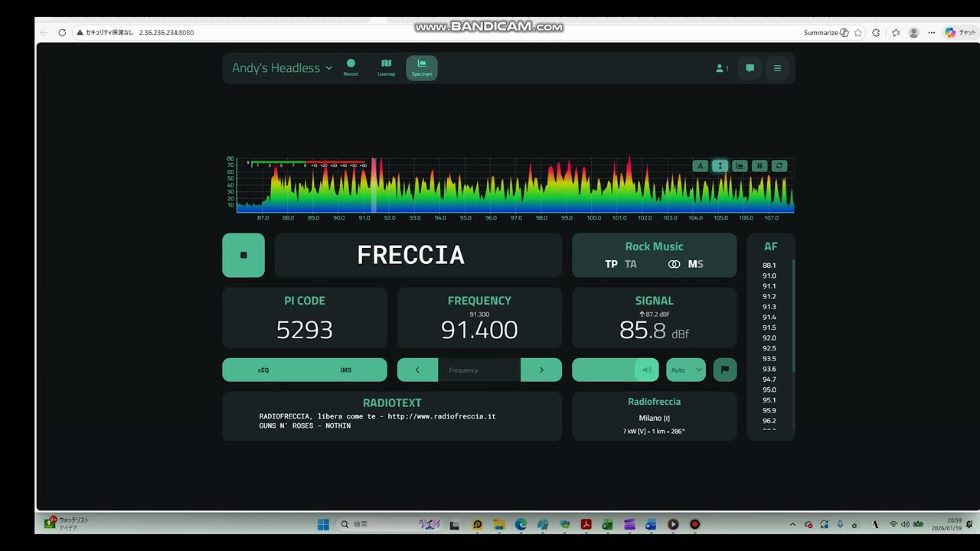This screenshot has width=980, height=551.
Task: Open the Windows Start menu
Action: pos(323,524)
